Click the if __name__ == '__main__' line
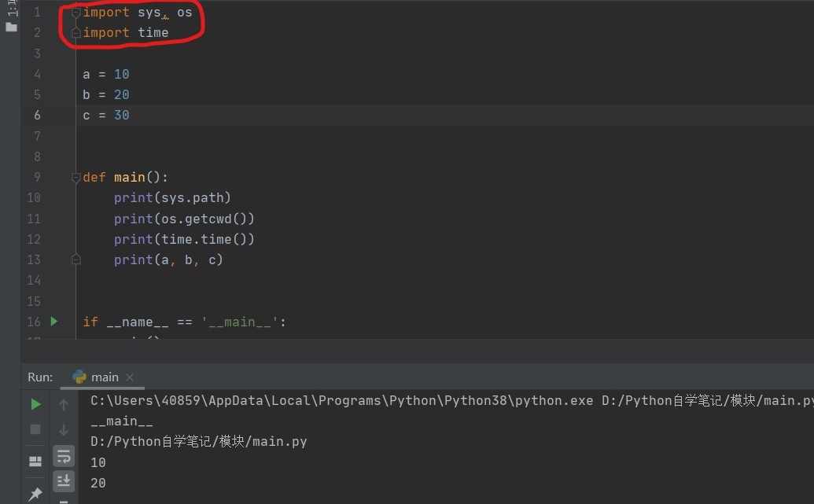The width and height of the screenshot is (814, 504). tap(184, 322)
